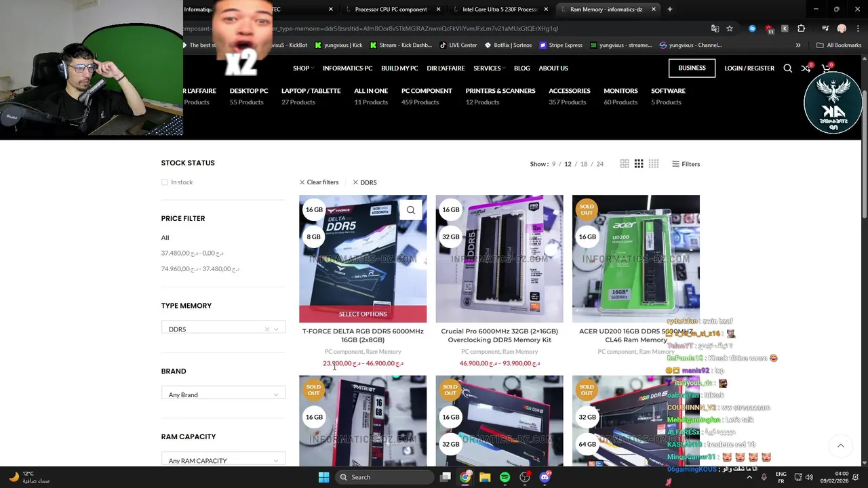
Task: Browse MONITORS category
Action: [x=620, y=91]
